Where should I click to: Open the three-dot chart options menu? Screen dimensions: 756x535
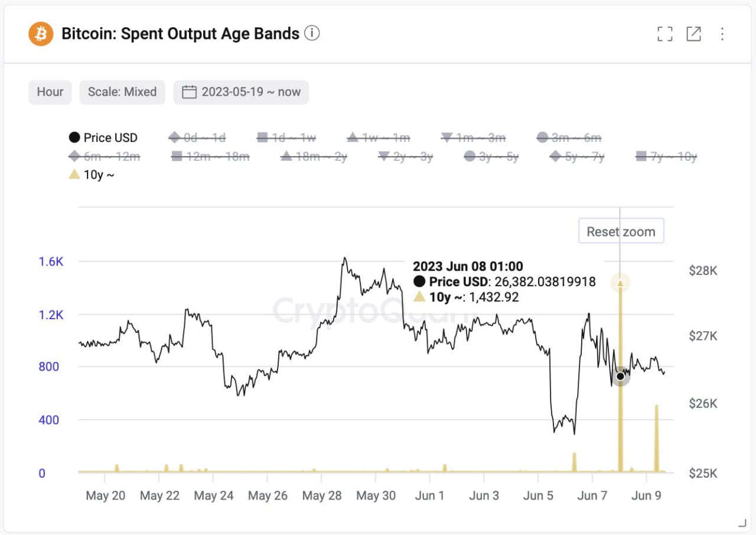[x=722, y=34]
